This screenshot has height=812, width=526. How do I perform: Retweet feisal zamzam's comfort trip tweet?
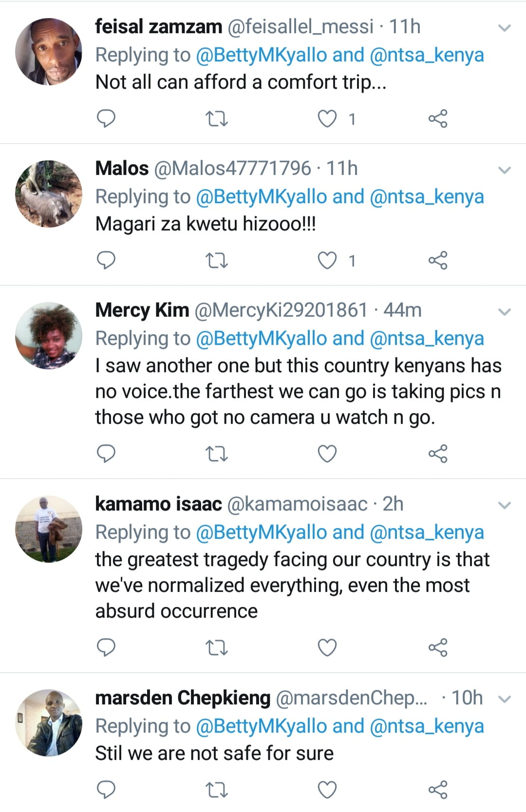(217, 119)
